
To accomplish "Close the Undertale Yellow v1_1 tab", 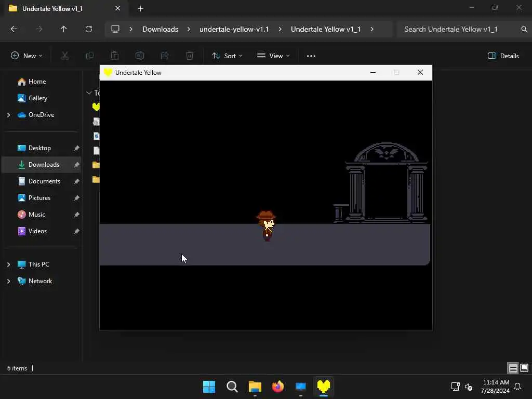I will pyautogui.click(x=118, y=8).
